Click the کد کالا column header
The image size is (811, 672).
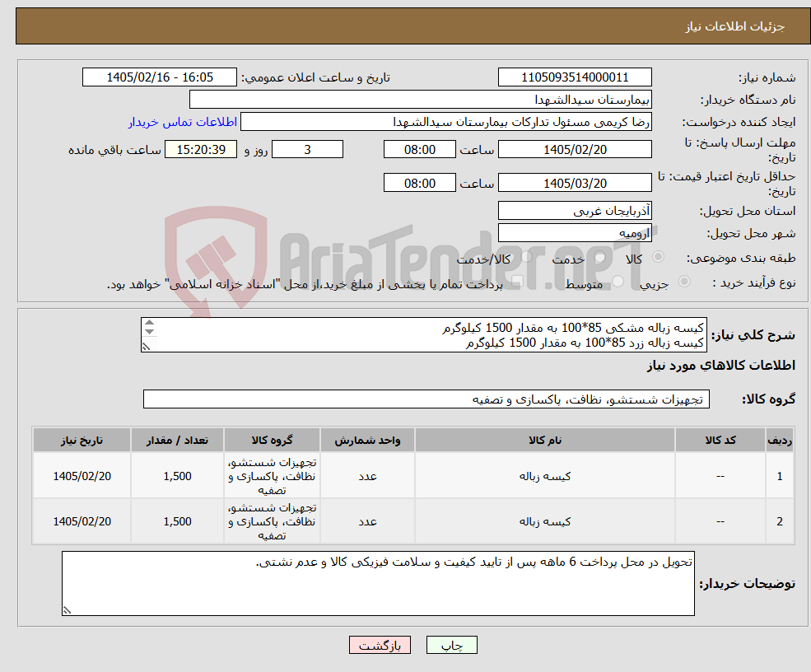(720, 440)
